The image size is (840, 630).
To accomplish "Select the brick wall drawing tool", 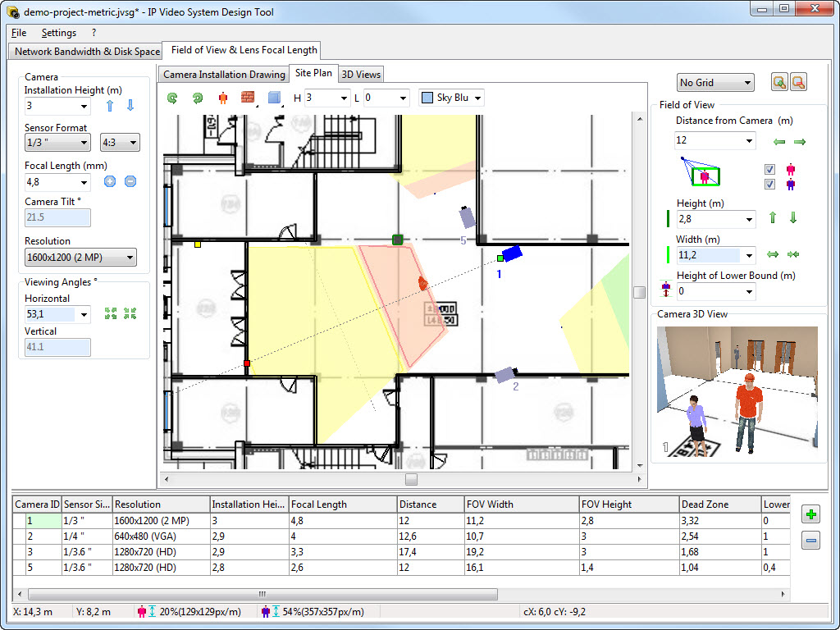I will (248, 98).
